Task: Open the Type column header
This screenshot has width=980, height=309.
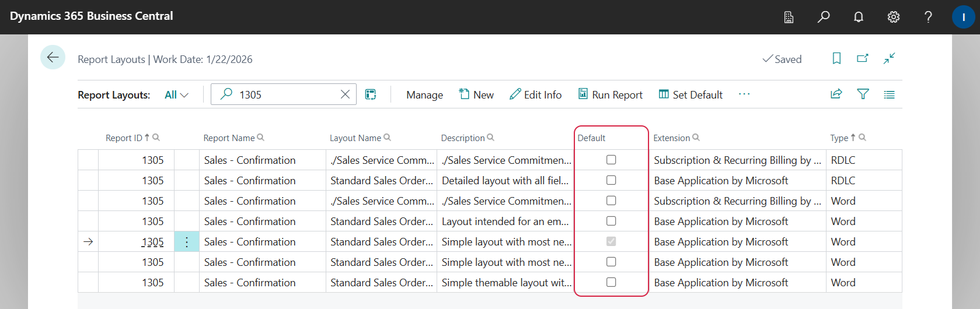Action: [x=839, y=138]
